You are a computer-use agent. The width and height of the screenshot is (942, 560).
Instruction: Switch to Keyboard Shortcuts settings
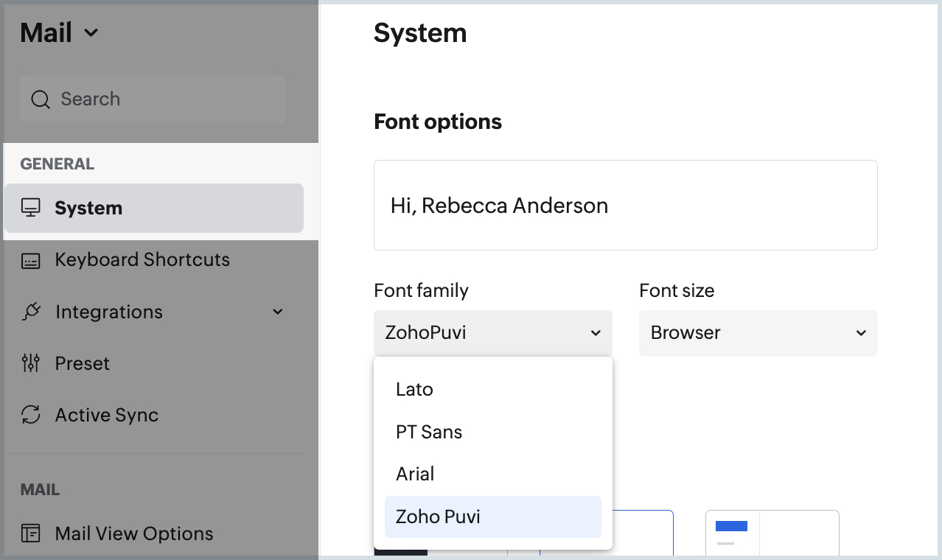point(142,259)
